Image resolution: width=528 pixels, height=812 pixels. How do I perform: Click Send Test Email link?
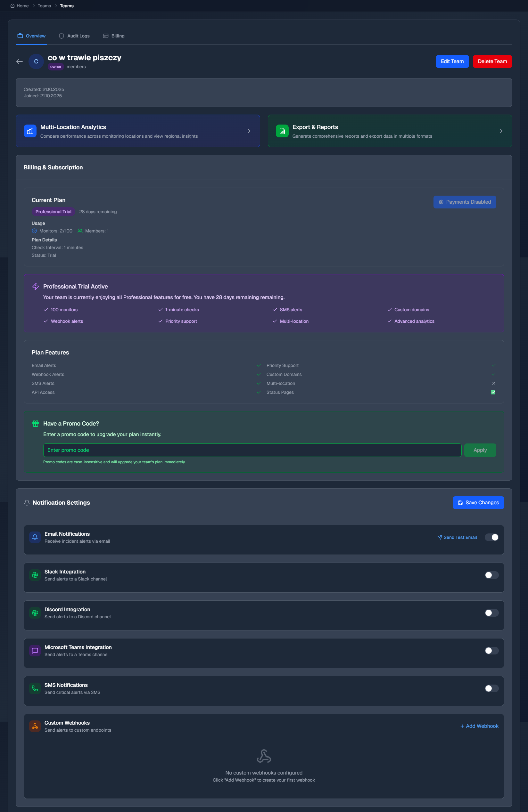457,537
